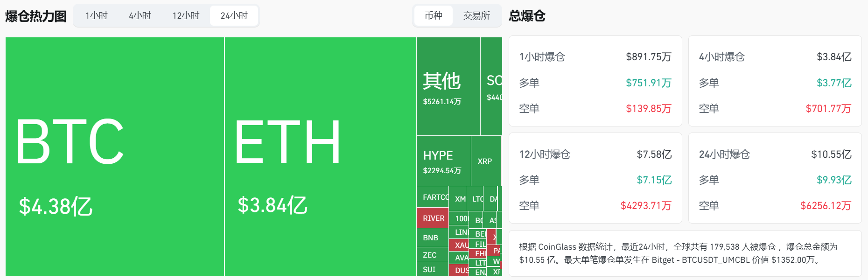
Task: Choose the 12小时 timeframe tab
Action: tap(186, 16)
